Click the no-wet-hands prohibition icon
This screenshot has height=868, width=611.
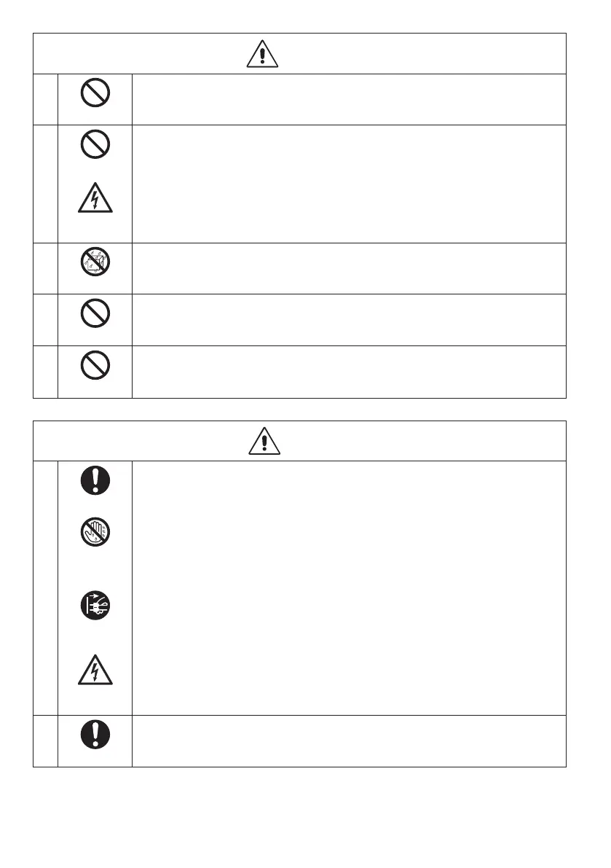click(x=95, y=532)
